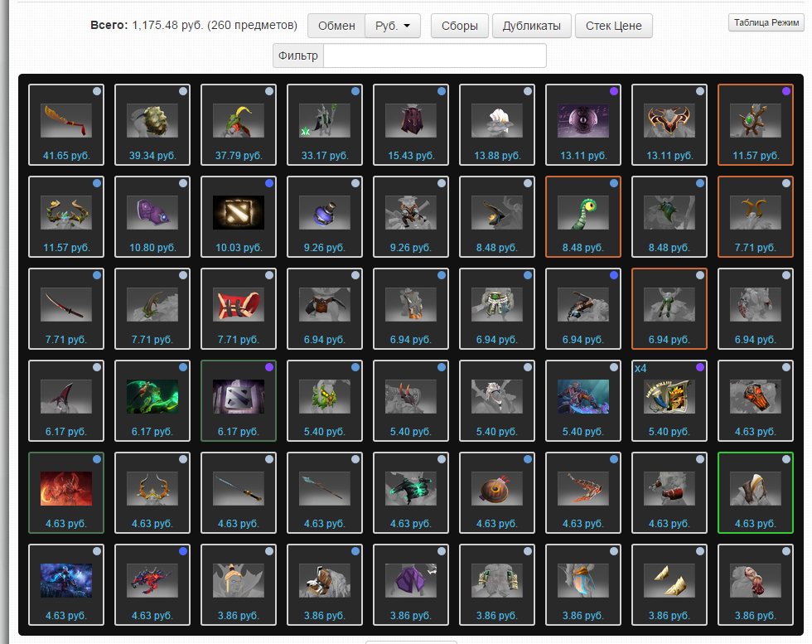This screenshot has height=644, width=812.
Task: Select the green worm item priced 8.48 руб.
Action: click(x=583, y=216)
